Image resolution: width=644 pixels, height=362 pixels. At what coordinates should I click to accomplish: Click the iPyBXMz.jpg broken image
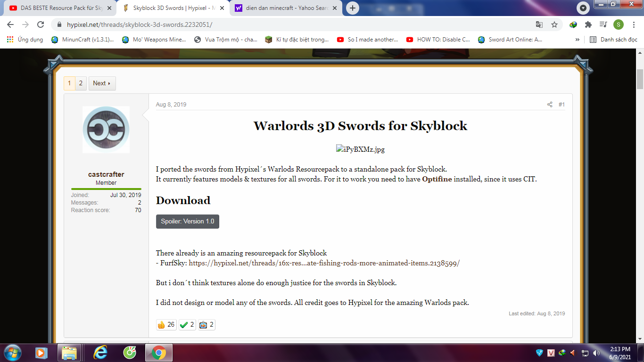pyautogui.click(x=361, y=149)
